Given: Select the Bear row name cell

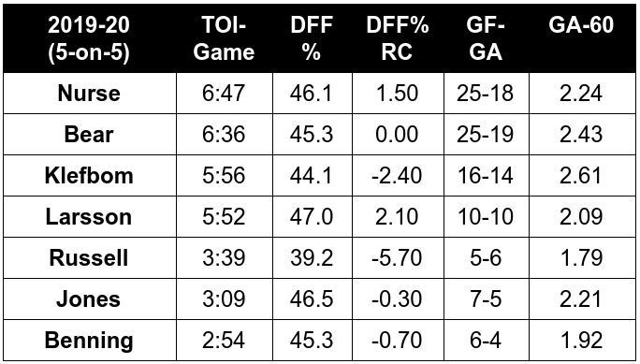Looking at the screenshot, I should (x=90, y=134).
